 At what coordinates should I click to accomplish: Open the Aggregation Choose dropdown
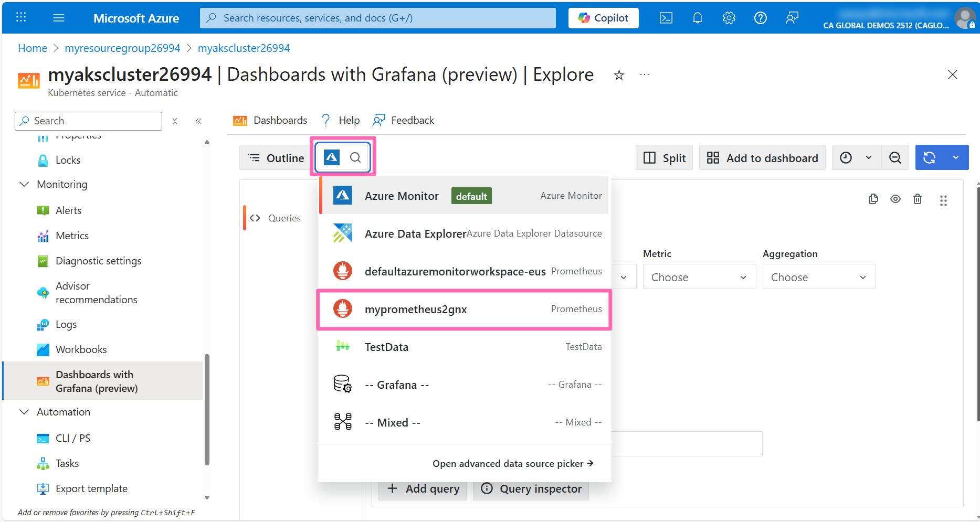tap(818, 277)
